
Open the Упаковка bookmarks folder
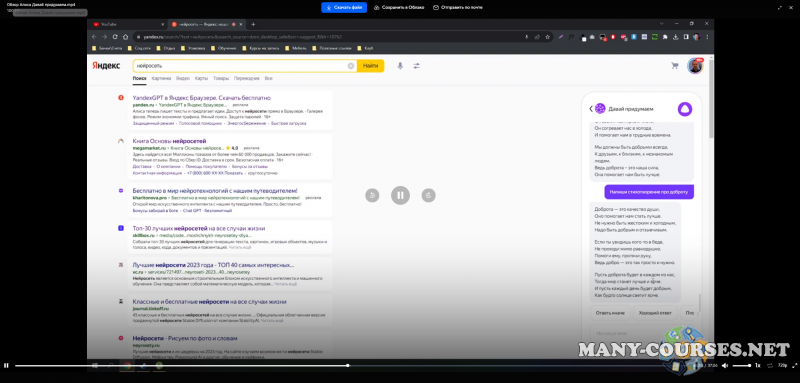pyautogui.click(x=193, y=48)
